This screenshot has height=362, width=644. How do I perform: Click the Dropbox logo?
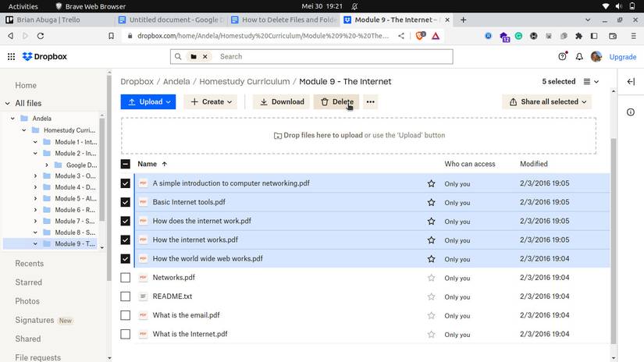coord(44,57)
